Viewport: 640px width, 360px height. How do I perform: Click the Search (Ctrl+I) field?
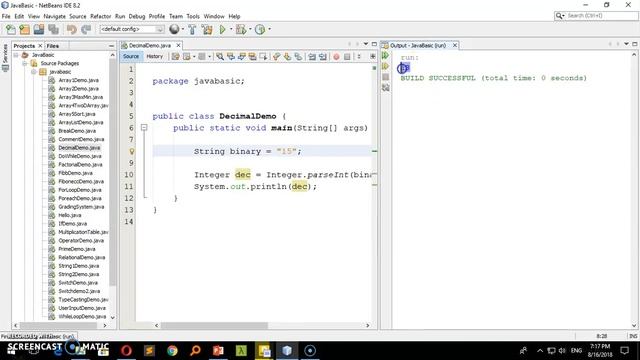click(596, 16)
